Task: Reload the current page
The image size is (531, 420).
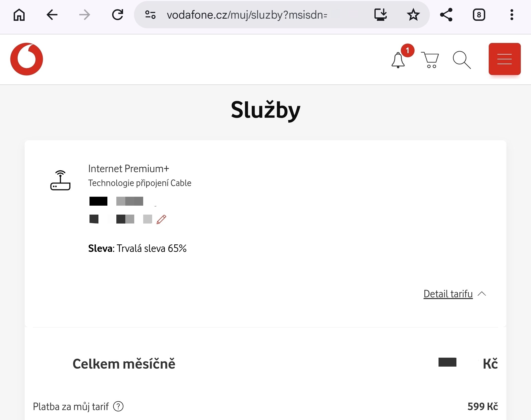Action: point(117,15)
